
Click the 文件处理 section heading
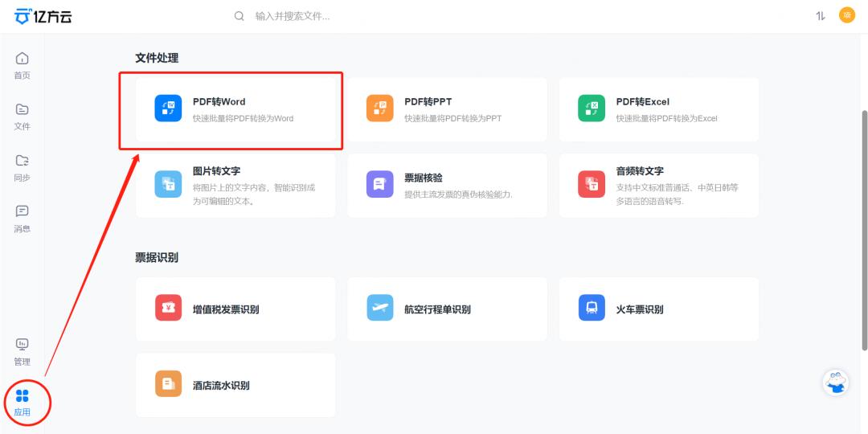[157, 58]
